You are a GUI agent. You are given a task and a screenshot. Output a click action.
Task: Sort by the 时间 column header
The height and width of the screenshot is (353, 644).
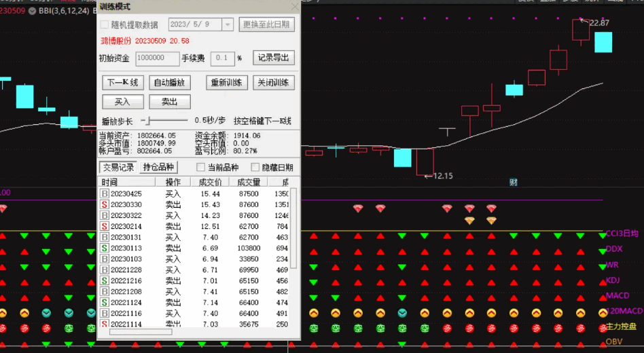tap(127, 182)
